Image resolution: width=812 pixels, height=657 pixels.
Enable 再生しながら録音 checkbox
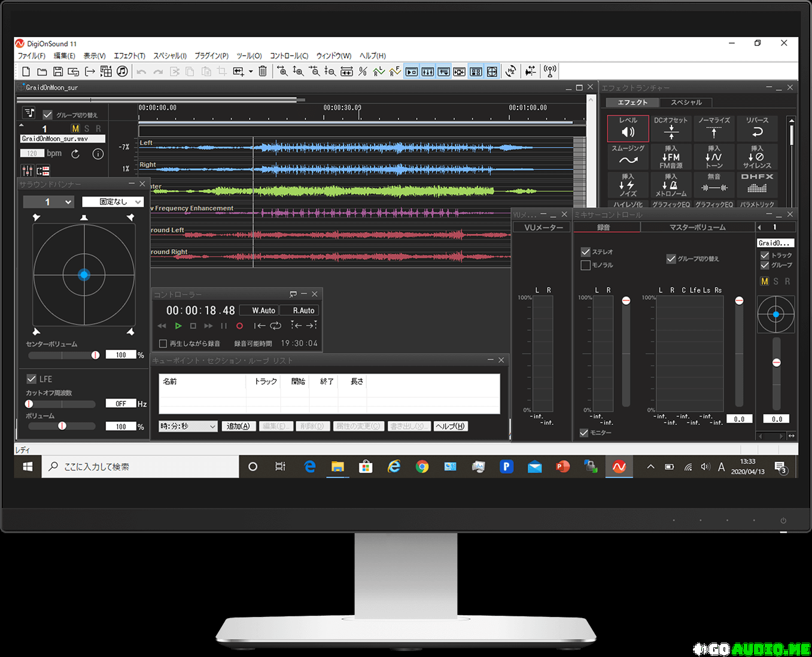tap(163, 343)
